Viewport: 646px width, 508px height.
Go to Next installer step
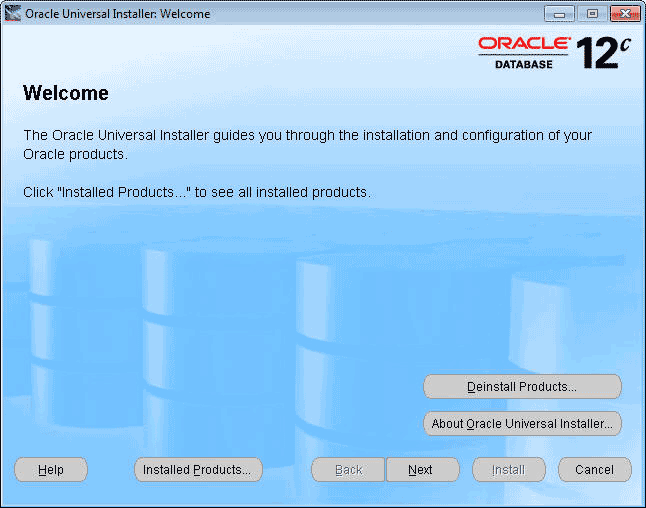[422, 469]
